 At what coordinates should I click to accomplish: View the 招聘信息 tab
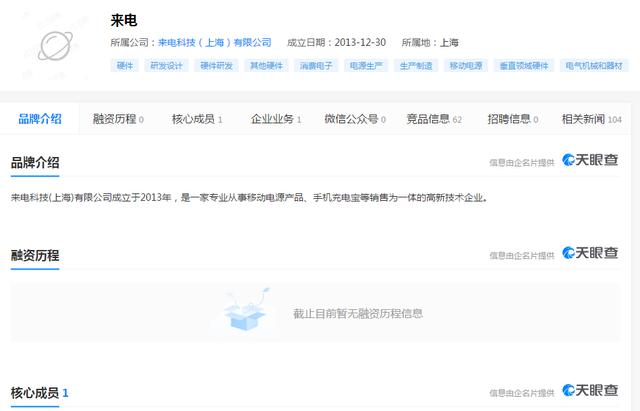[513, 119]
